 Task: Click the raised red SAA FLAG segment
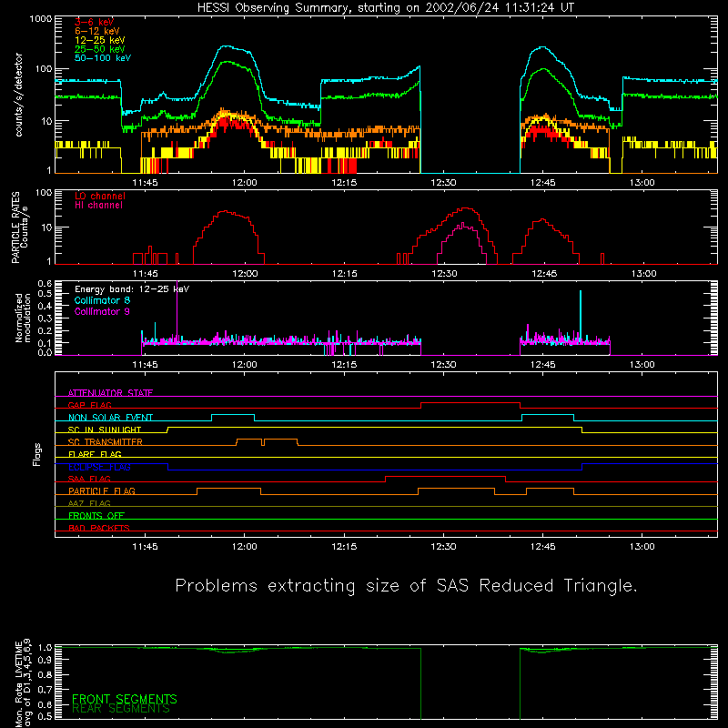pos(445,477)
